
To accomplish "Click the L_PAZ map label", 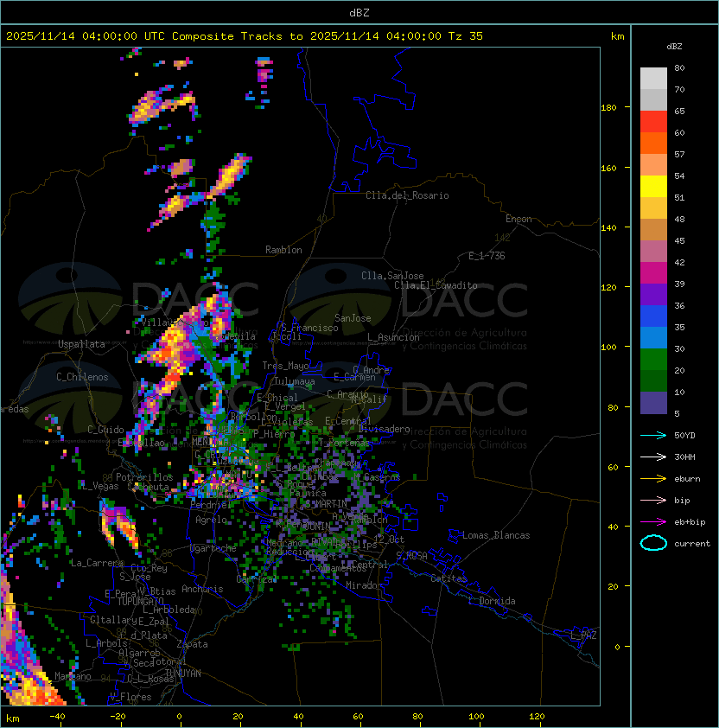I will [x=583, y=635].
